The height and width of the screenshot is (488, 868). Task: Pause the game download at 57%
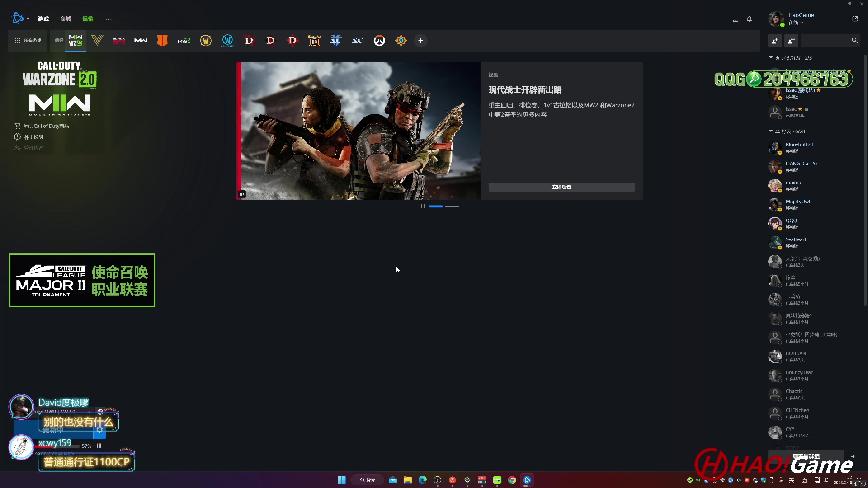(99, 446)
